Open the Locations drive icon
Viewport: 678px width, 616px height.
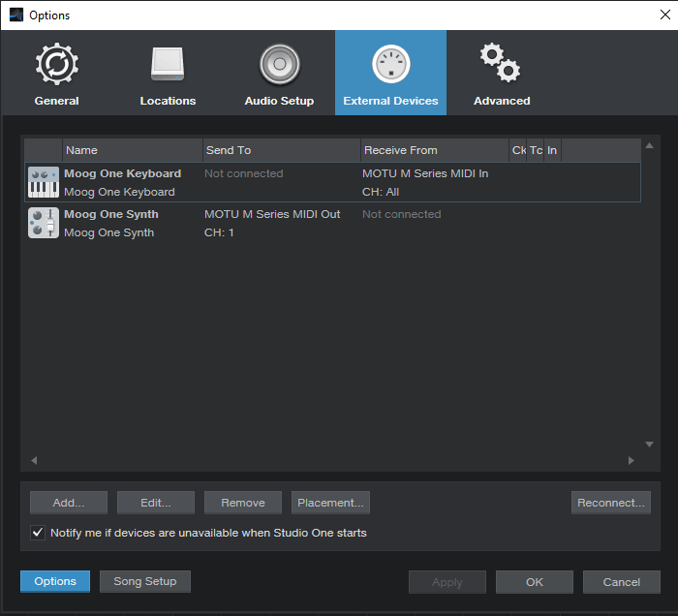168,64
